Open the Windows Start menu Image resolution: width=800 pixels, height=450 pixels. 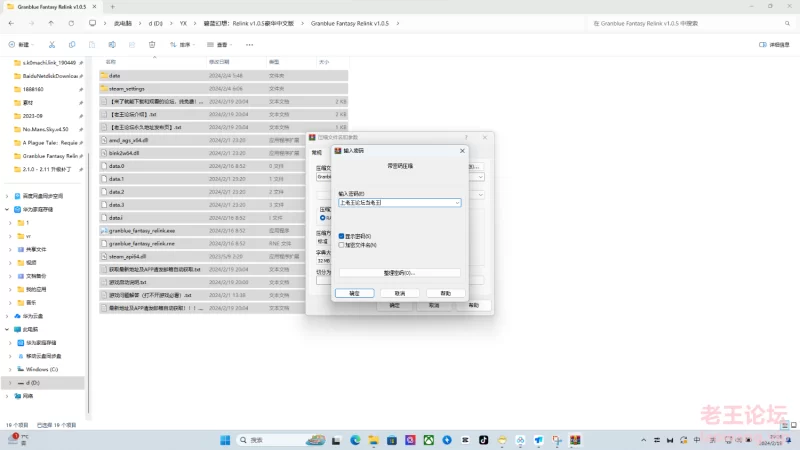click(x=225, y=440)
